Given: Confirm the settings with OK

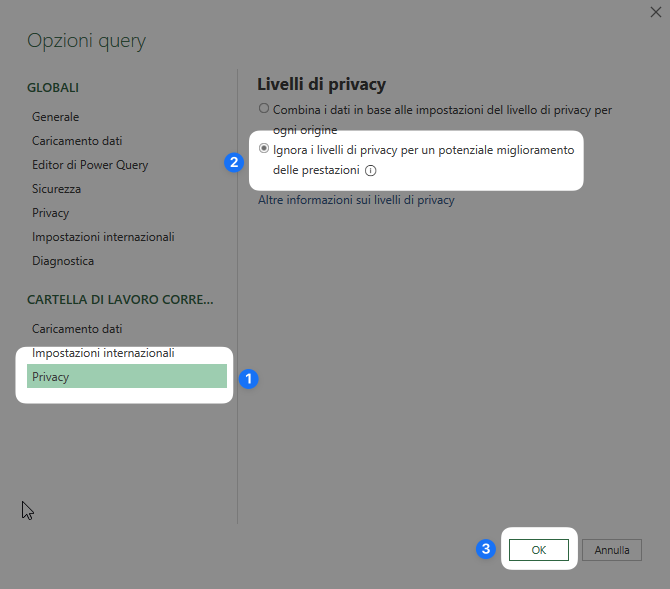Looking at the screenshot, I should [x=538, y=550].
